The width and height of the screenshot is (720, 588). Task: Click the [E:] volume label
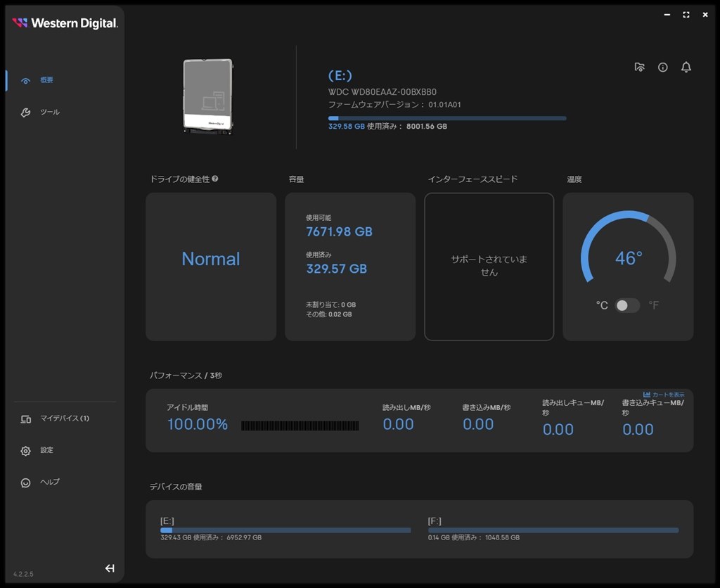tap(167, 521)
